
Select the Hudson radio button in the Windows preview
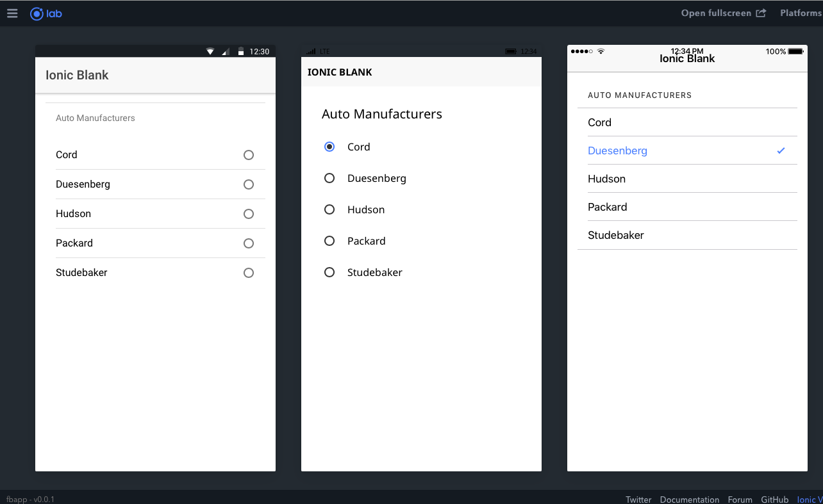click(329, 209)
